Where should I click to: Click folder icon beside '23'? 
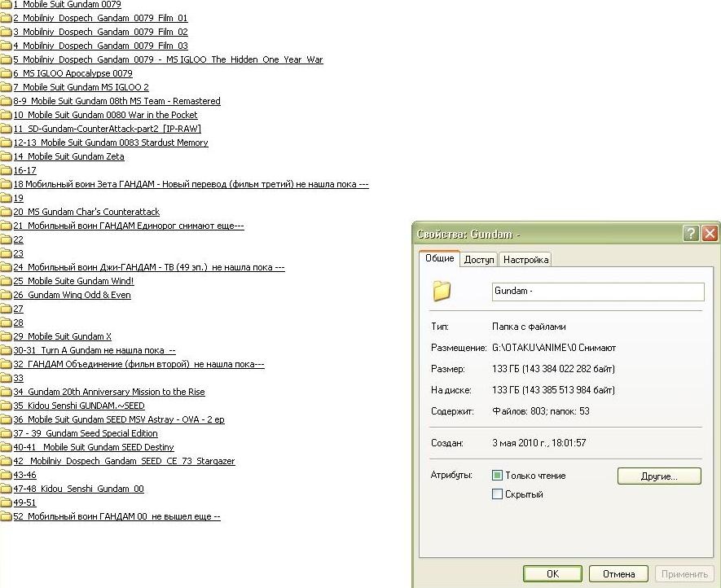tap(6, 254)
